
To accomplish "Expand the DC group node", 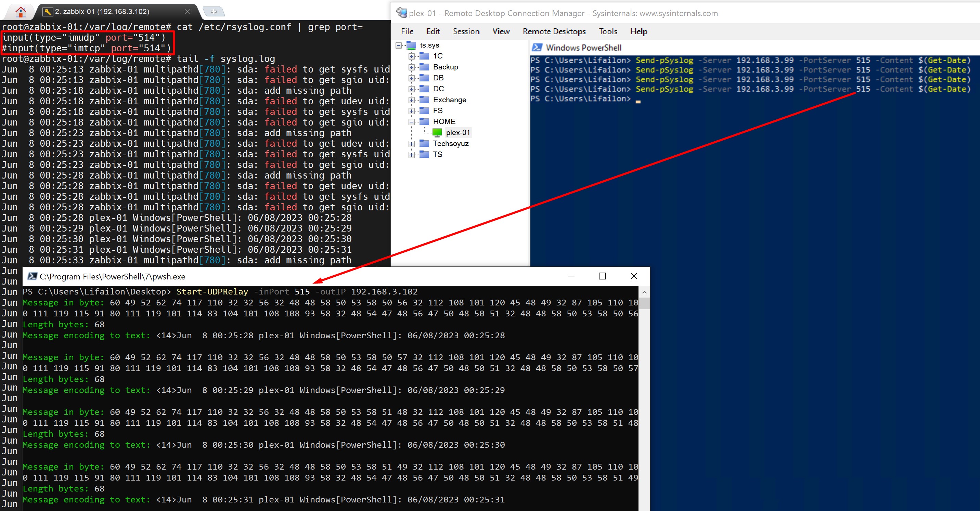I will pos(411,89).
